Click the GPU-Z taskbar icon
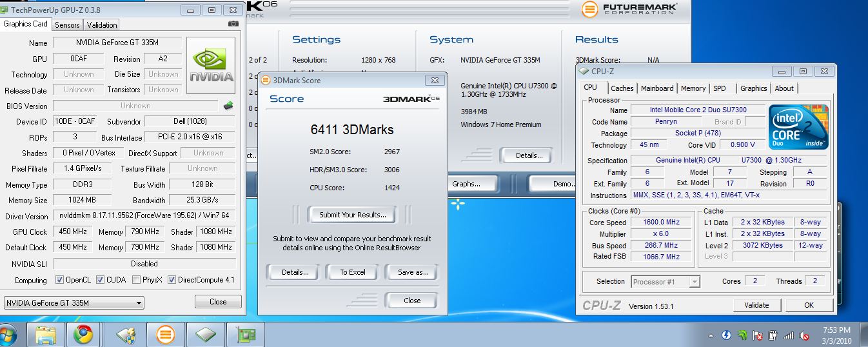 (247, 335)
